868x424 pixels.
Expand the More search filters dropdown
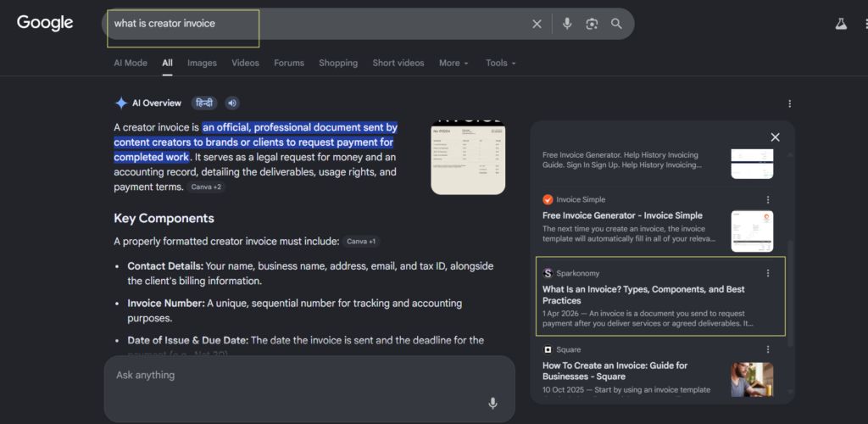point(454,63)
